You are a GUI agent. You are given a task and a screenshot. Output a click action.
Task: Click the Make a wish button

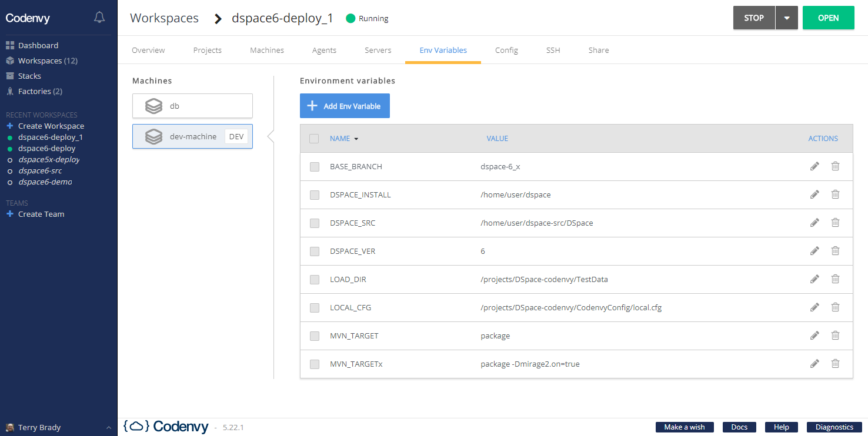pos(685,427)
